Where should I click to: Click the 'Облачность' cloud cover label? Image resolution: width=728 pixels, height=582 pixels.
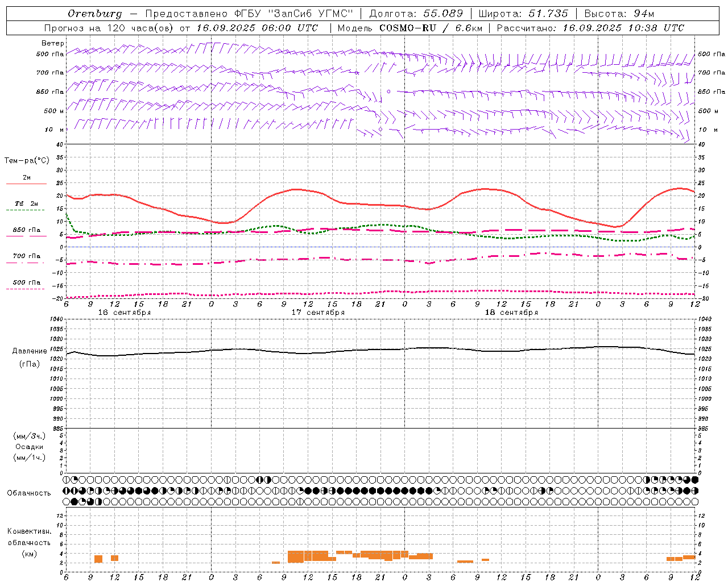[29, 493]
